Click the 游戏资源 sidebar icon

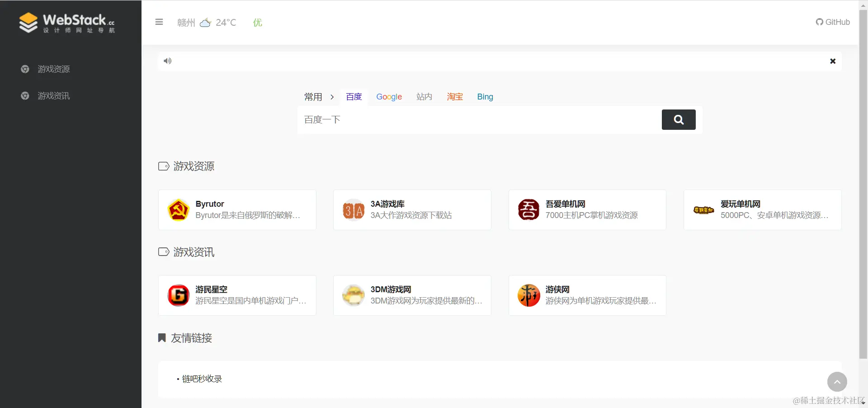click(x=25, y=69)
